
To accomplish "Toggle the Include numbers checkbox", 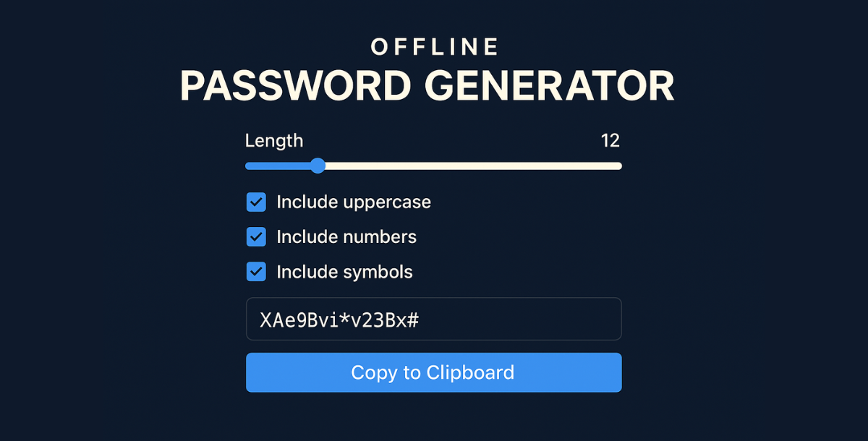I will click(x=256, y=236).
